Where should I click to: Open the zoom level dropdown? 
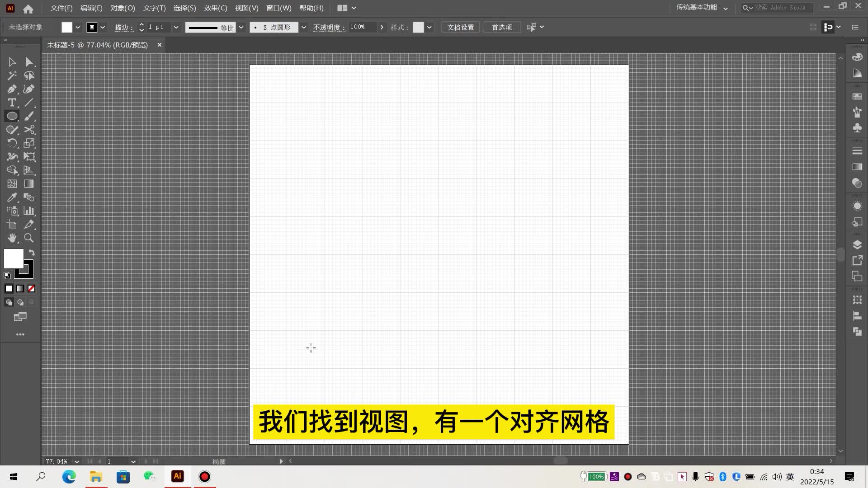pyautogui.click(x=77, y=461)
